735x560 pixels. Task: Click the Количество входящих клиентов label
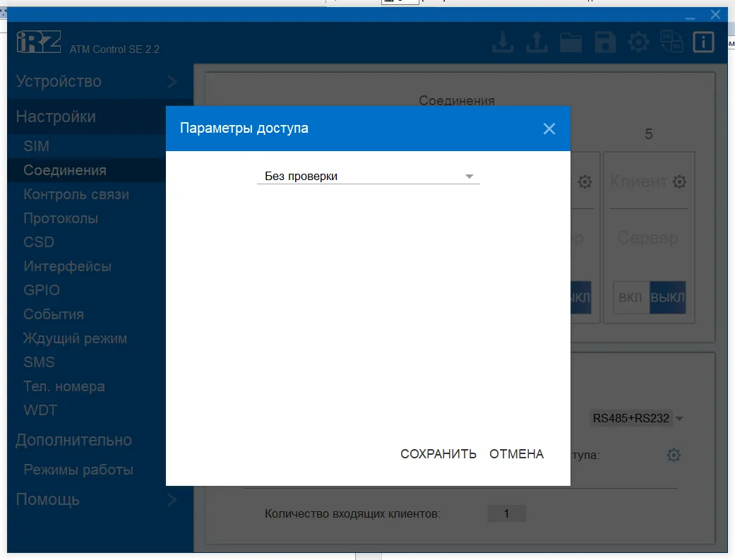352,514
